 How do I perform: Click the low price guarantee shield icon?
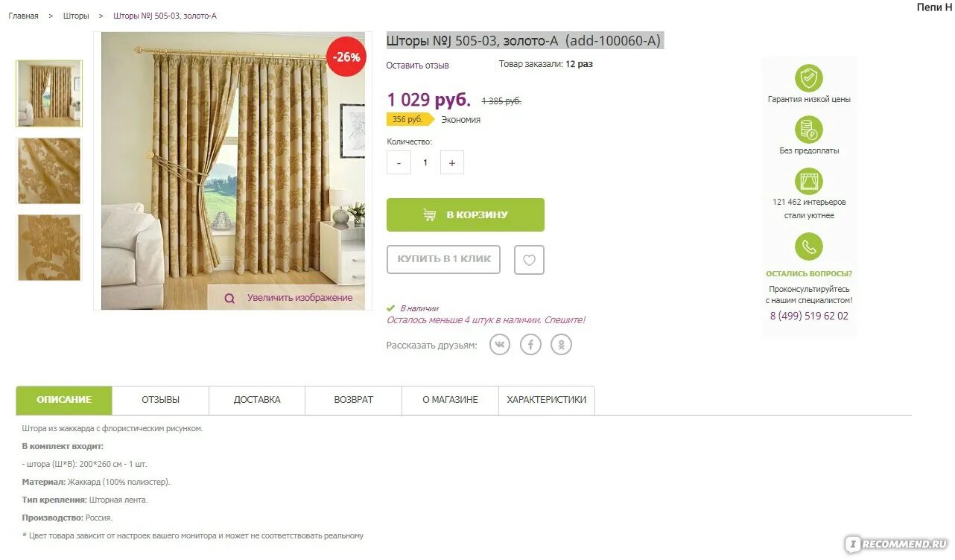(808, 78)
